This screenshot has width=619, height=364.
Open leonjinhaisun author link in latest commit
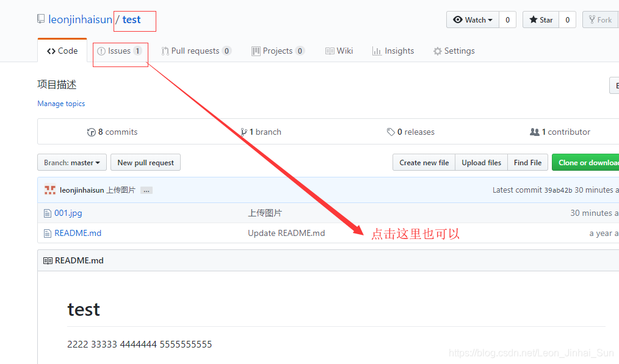click(82, 190)
